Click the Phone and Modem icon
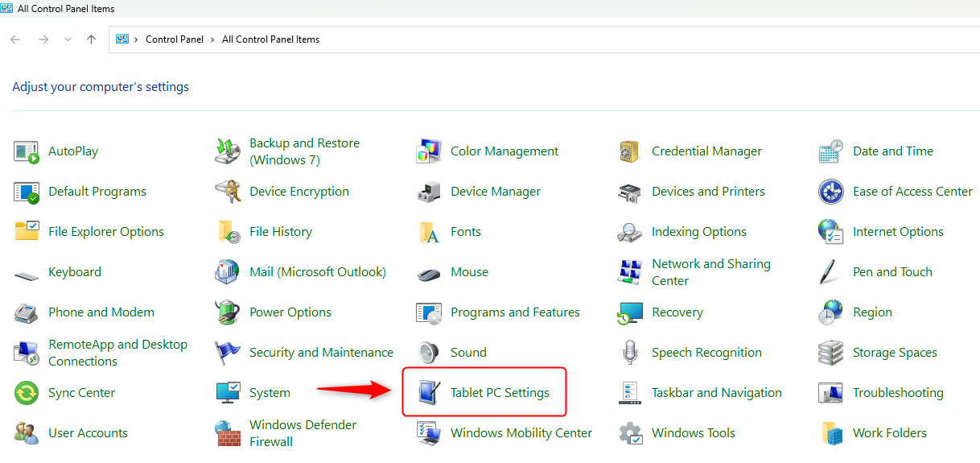Viewport: 980px width, 463px height. pos(27,312)
